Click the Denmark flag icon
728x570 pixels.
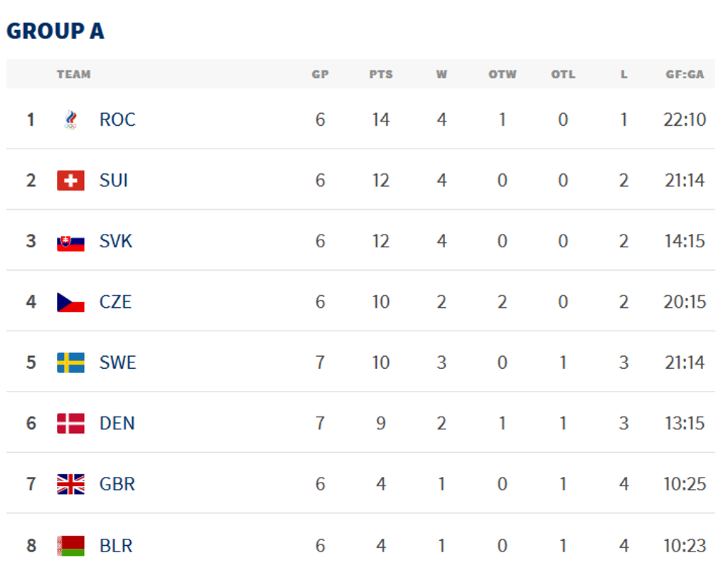(70, 424)
